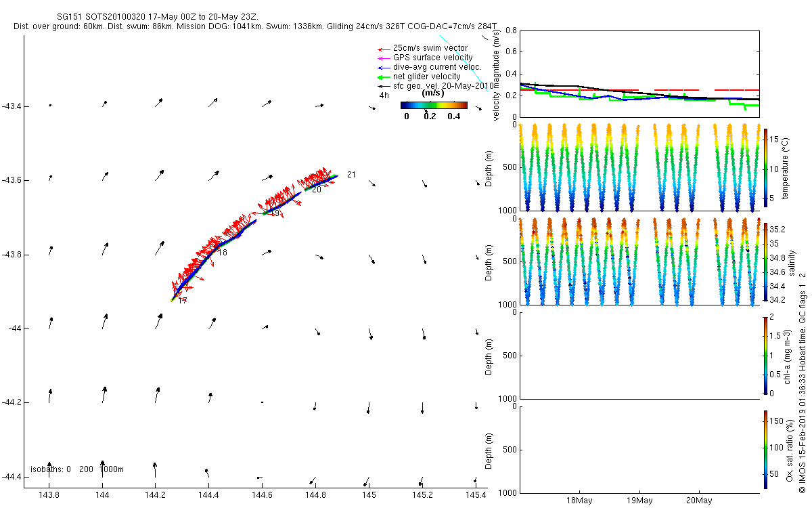Click day marker '20' on the glider track
Image resolution: width=812 pixels, height=508 pixels.
click(316, 190)
